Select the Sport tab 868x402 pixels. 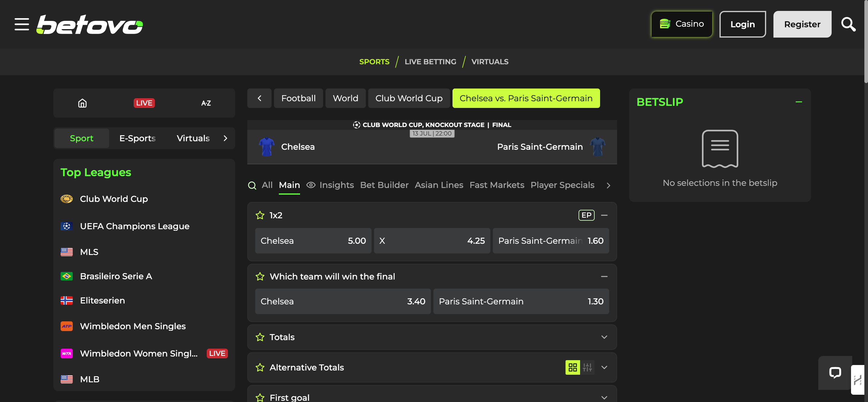(82, 138)
